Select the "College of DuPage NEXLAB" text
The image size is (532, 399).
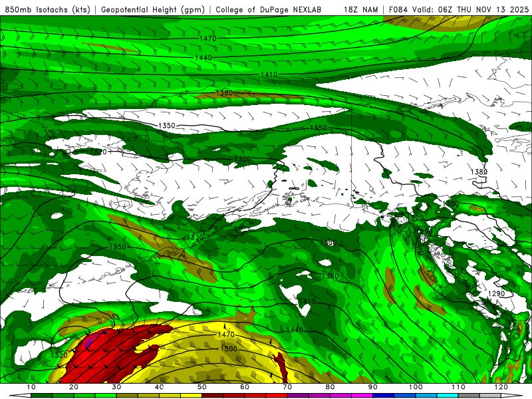[x=268, y=9]
